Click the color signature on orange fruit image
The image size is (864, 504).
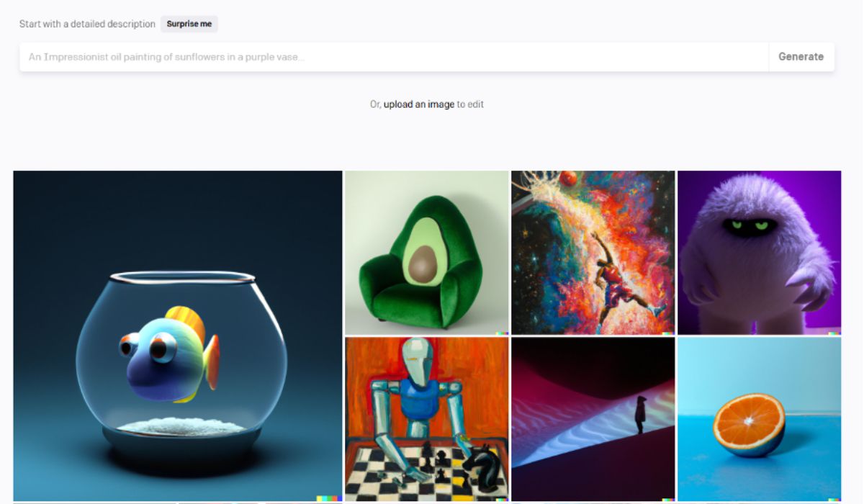pyautogui.click(x=834, y=499)
